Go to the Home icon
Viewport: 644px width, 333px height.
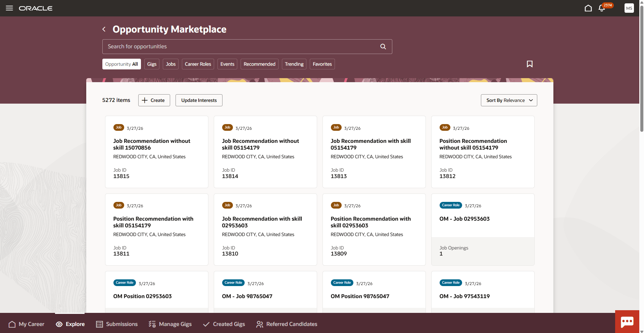pos(588,8)
